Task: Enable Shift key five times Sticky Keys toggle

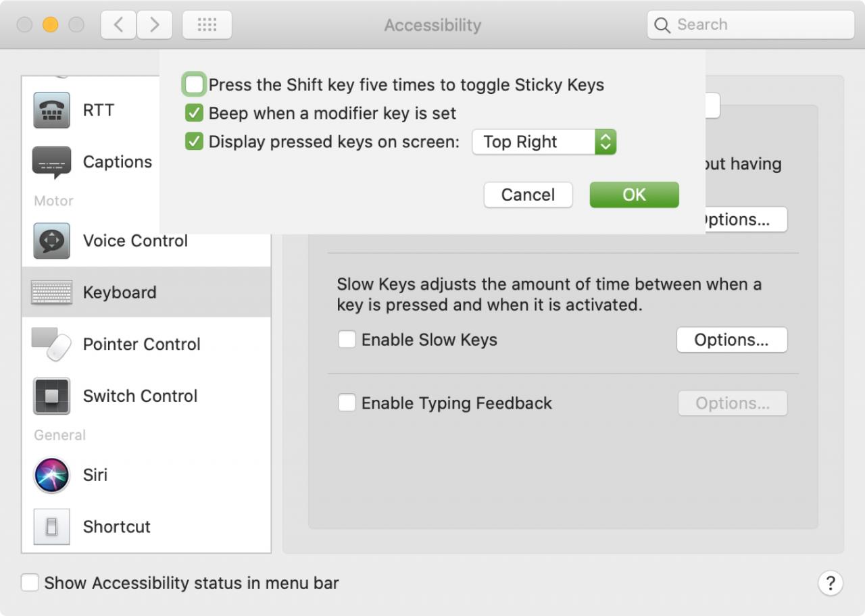Action: [194, 85]
